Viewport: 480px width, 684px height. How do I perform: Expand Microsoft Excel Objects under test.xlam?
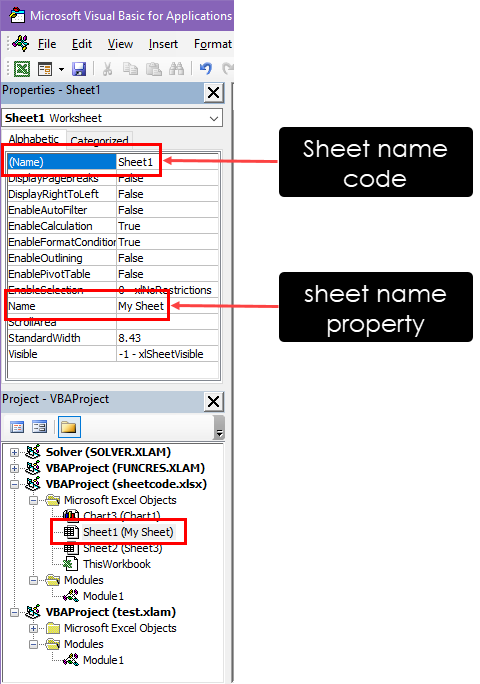[x=34, y=628]
